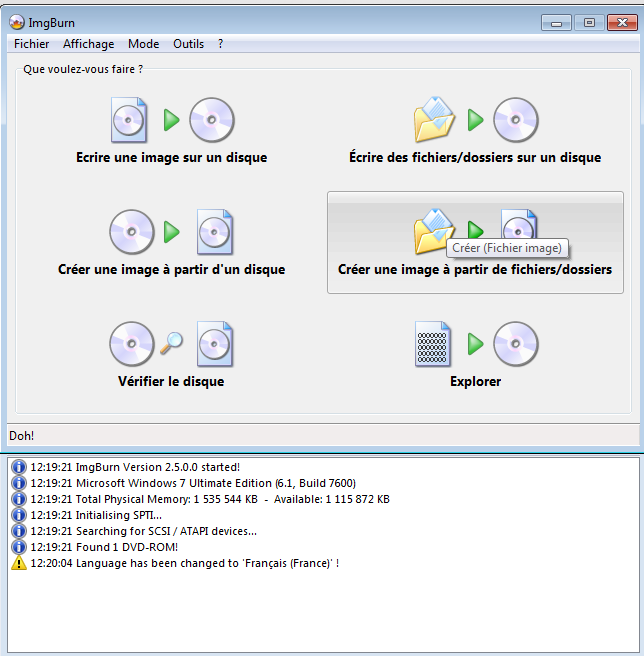Click green arrow icon above 'Ecrire une image'
Viewport: 644px width, 656px height.
pos(172,120)
